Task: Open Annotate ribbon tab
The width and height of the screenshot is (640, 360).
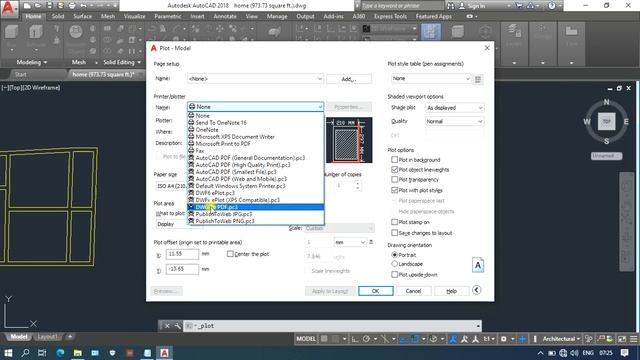Action: pyautogui.click(x=225, y=16)
